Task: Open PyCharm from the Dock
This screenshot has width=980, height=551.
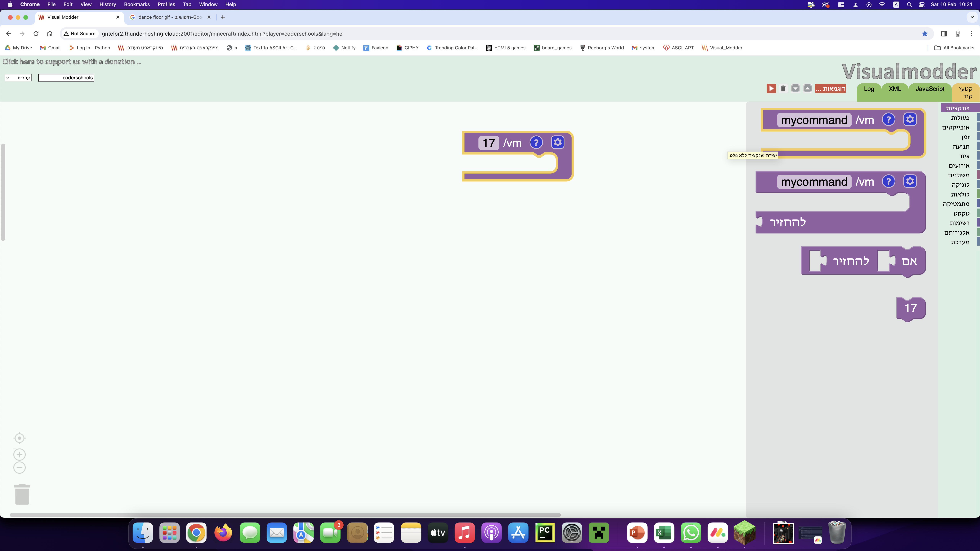Action: tap(545, 533)
